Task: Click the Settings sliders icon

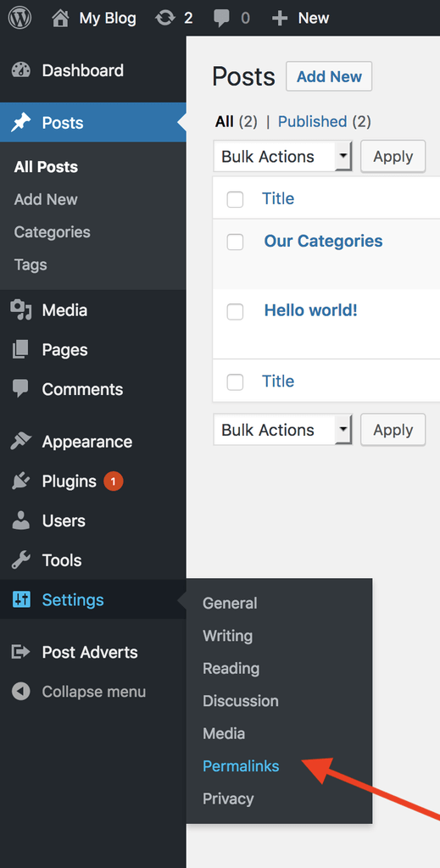Action: [21, 599]
